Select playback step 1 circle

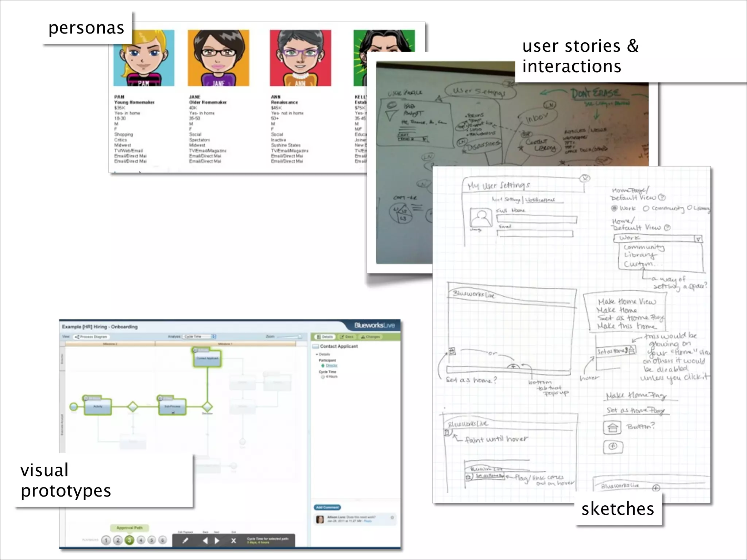[x=106, y=540]
